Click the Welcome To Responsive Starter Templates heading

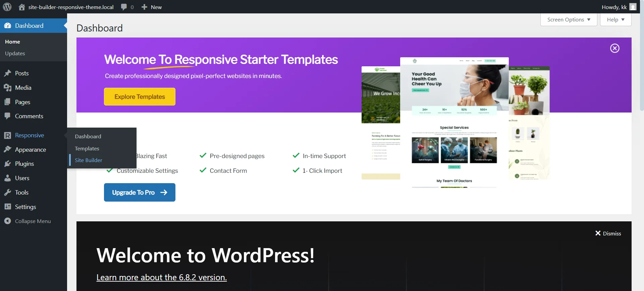[x=221, y=60]
